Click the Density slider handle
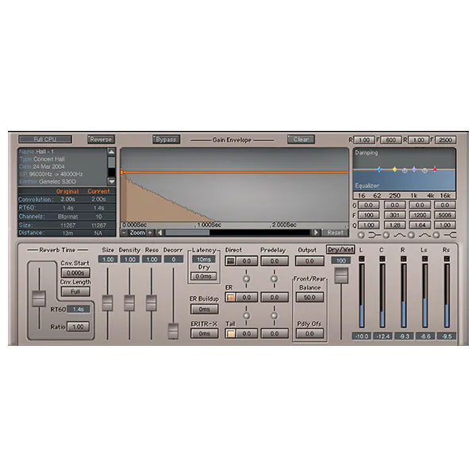Screen dimensions: 476x476 (x=129, y=303)
